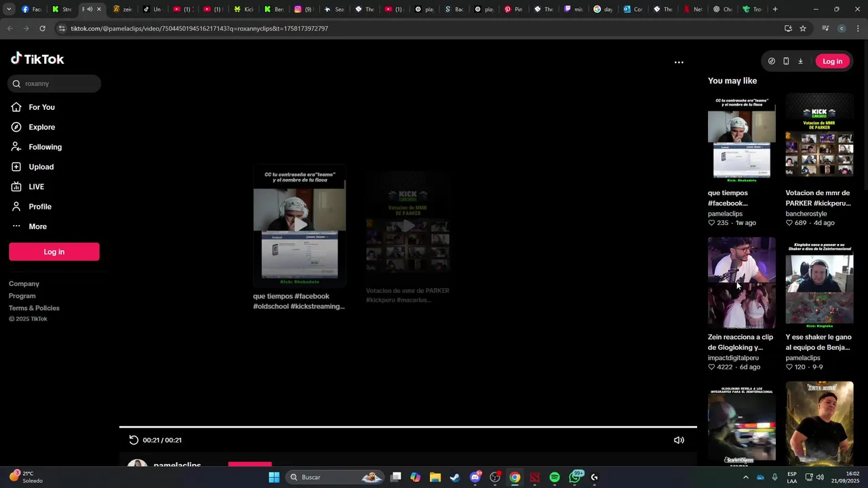Switch to the Netflix tab
The image size is (868, 488).
pos(692,9)
